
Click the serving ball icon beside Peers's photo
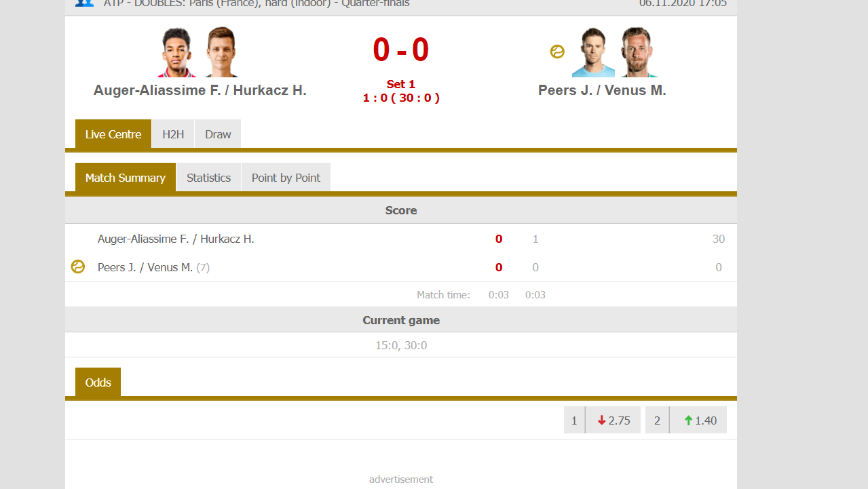point(557,52)
